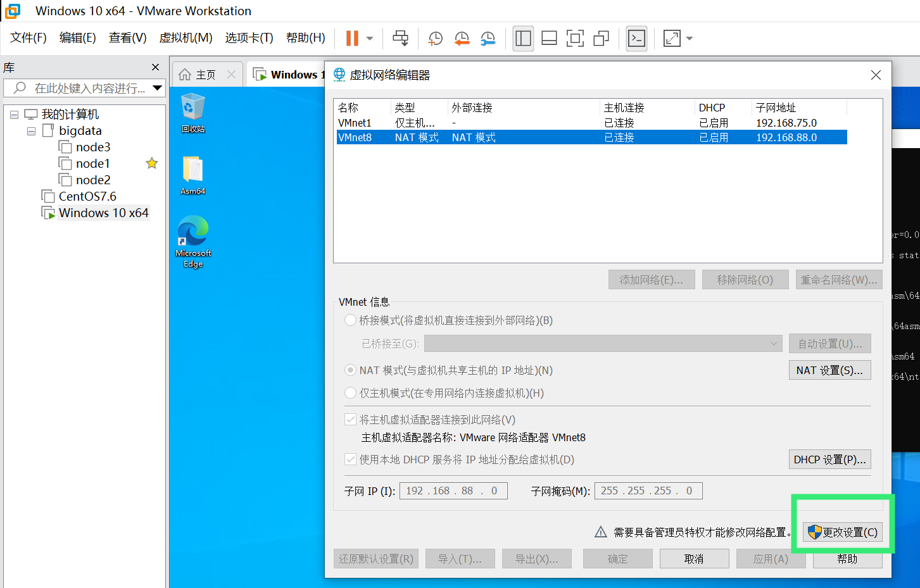Image resolution: width=920 pixels, height=588 pixels.
Task: Click the favorite star next to node1
Action: pyautogui.click(x=152, y=163)
